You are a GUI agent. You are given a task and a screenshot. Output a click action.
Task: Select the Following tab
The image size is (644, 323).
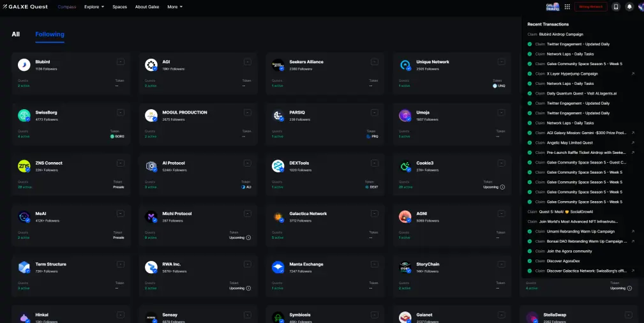tap(50, 34)
